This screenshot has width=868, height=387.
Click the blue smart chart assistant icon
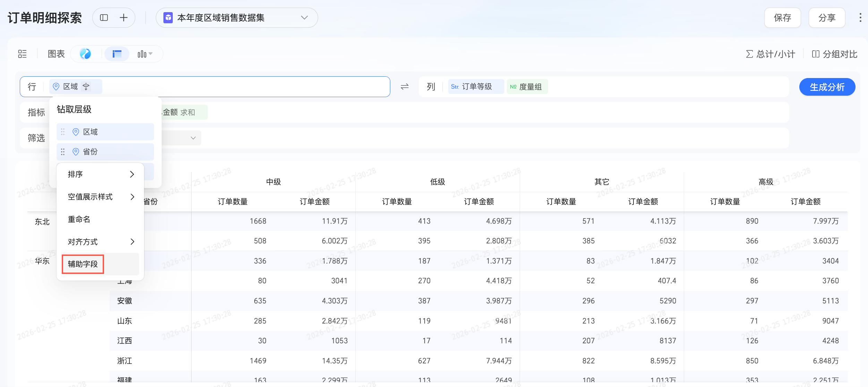pyautogui.click(x=85, y=54)
